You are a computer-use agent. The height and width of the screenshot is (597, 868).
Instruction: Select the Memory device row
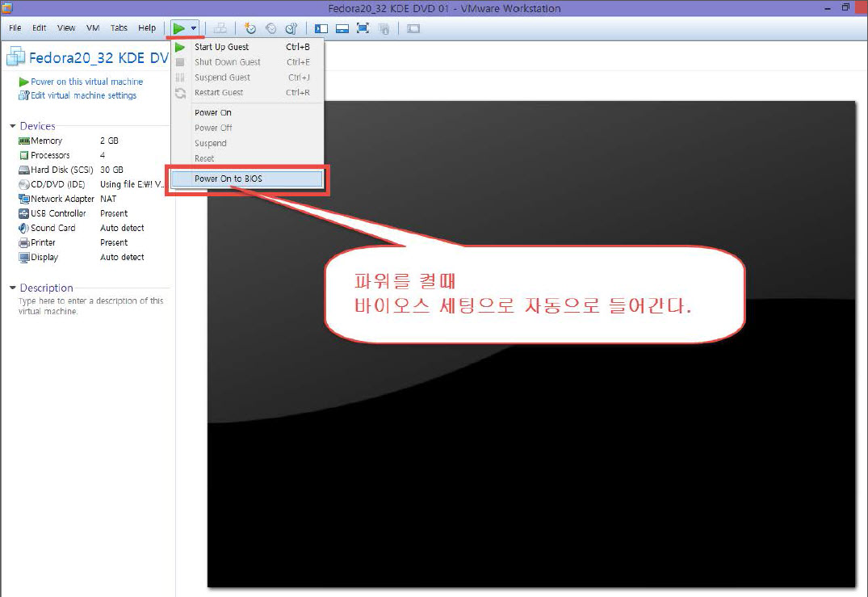(x=91, y=141)
